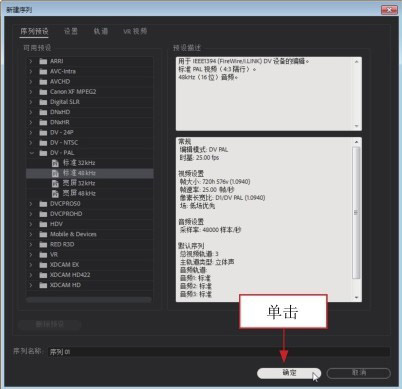Image resolution: width=402 pixels, height=389 pixels.
Task: Click the DVCPROHD folder icon
Action: (43, 214)
